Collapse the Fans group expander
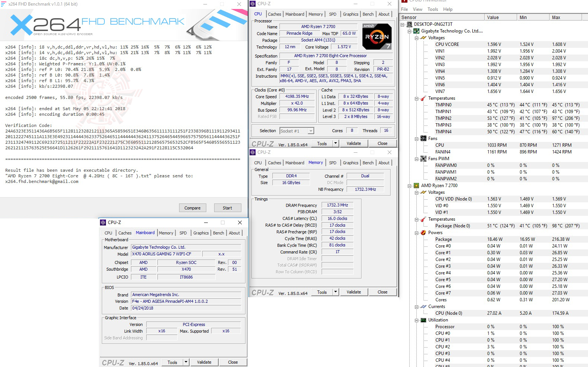Viewport: 588px width, 367px height. click(x=417, y=139)
